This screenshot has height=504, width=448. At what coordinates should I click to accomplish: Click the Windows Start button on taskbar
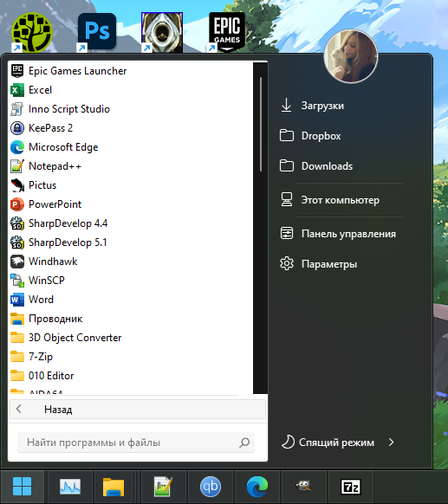pos(23,487)
